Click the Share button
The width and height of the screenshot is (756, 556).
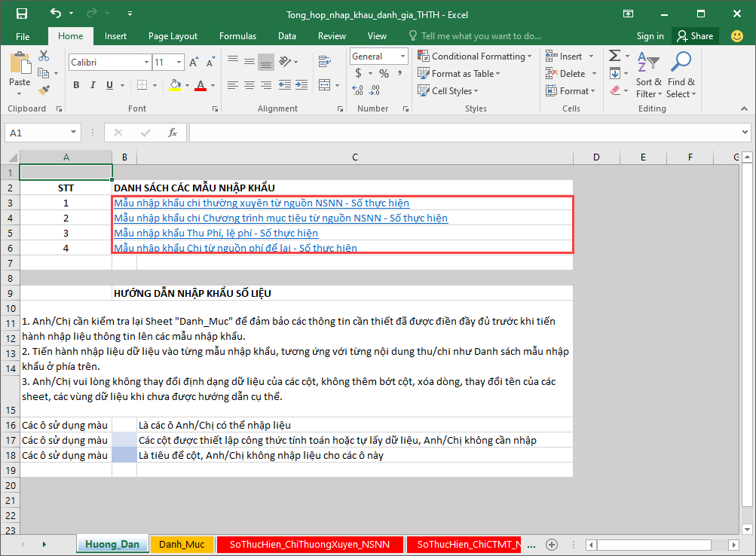694,35
